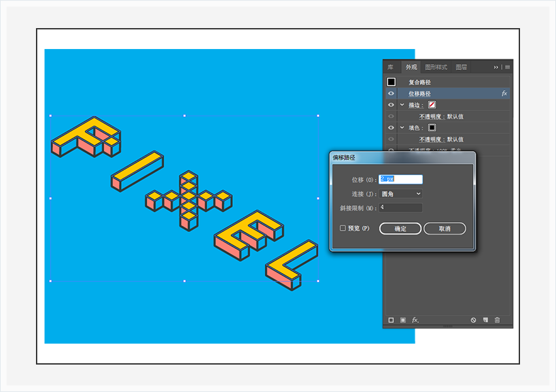556x392 pixels.
Task: Open the 位移路径 effect link
Action: (x=419, y=93)
